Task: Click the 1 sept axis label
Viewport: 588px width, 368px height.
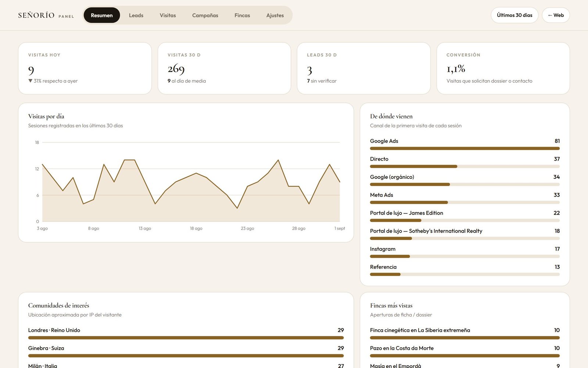Action: pyautogui.click(x=340, y=229)
